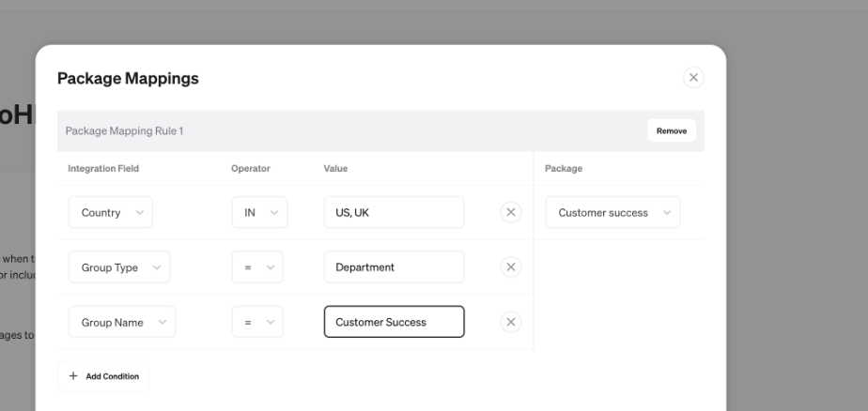Open the Group Name field dropdown
868x411 pixels.
[x=122, y=322]
